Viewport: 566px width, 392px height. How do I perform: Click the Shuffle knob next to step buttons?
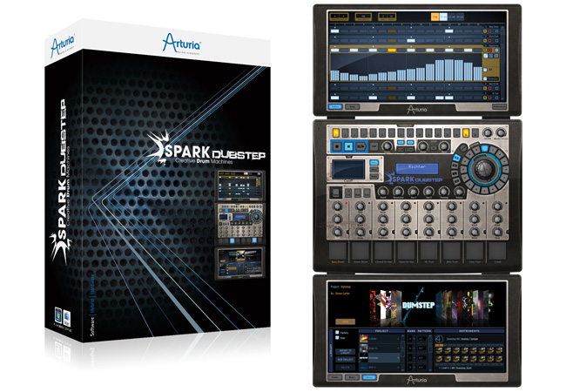click(488, 132)
